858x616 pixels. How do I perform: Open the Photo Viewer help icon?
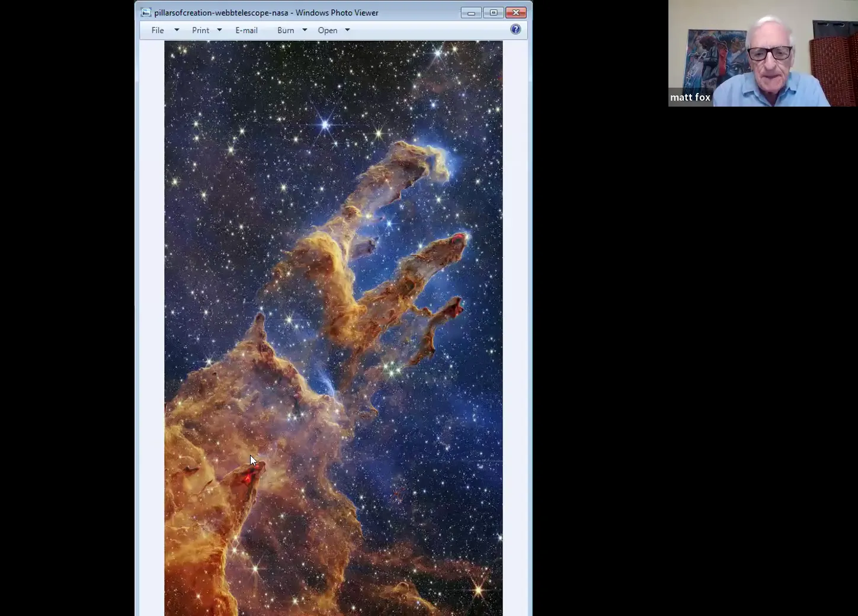click(516, 30)
